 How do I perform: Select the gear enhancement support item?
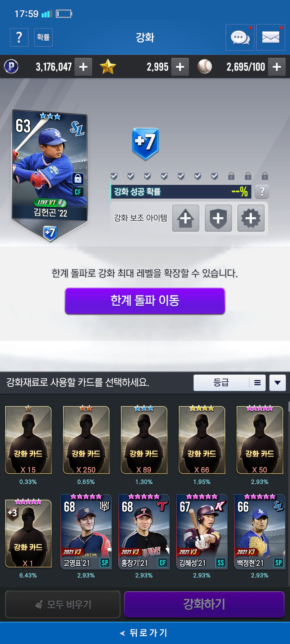click(x=251, y=218)
